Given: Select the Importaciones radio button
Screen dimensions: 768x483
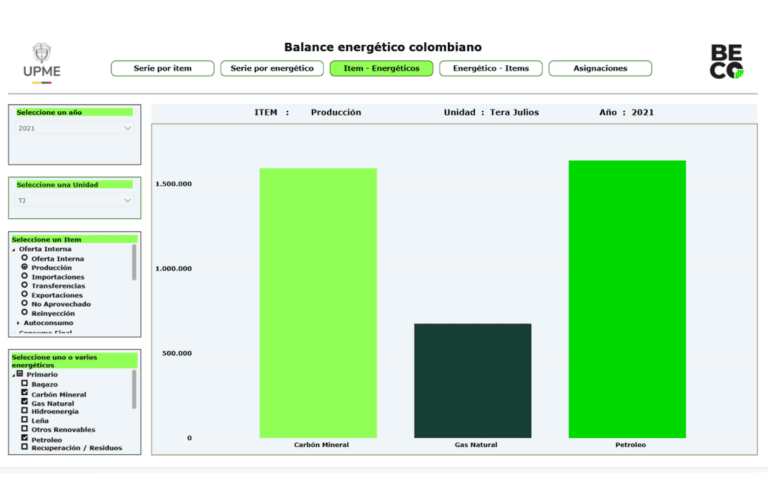Looking at the screenshot, I should pyautogui.click(x=24, y=277).
